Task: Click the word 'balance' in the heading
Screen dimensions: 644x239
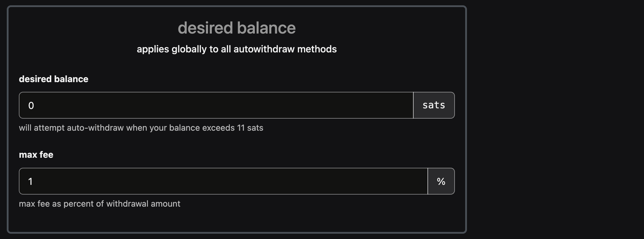Action: coord(266,28)
